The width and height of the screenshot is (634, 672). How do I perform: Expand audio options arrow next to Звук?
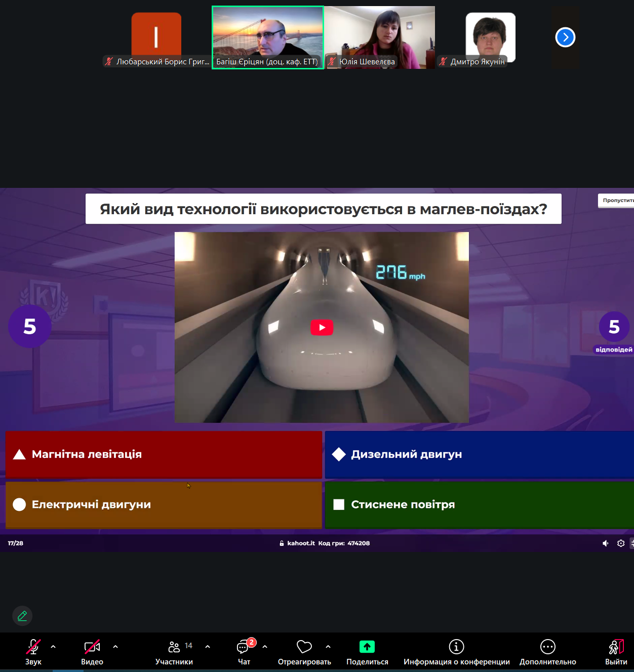53,647
